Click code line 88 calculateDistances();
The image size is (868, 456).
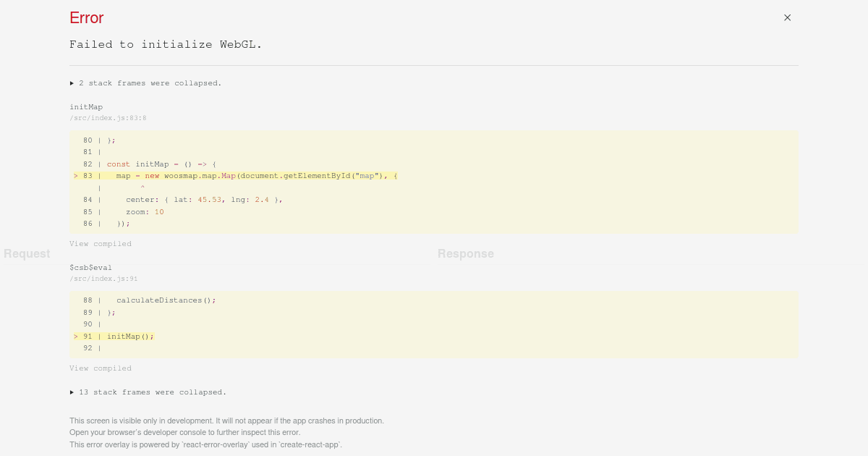(150, 300)
